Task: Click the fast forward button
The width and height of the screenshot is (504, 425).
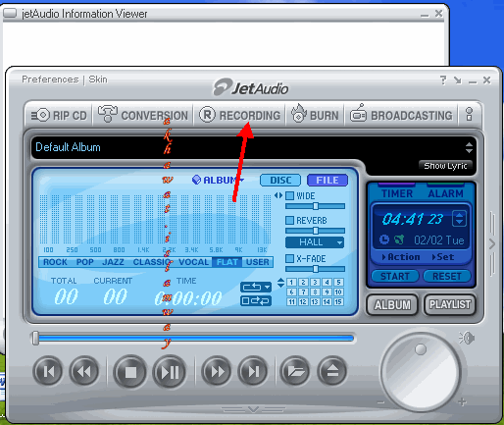Action: 217,372
